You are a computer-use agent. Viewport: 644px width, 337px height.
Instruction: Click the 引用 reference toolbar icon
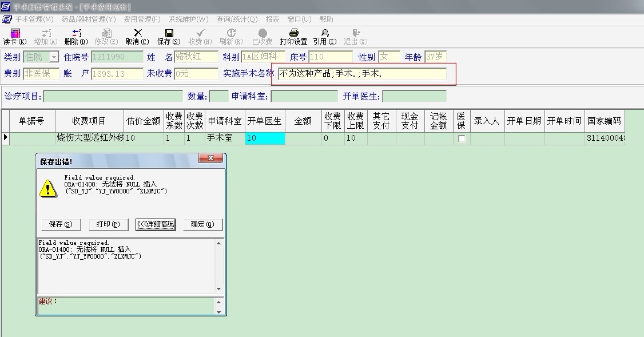tap(325, 33)
